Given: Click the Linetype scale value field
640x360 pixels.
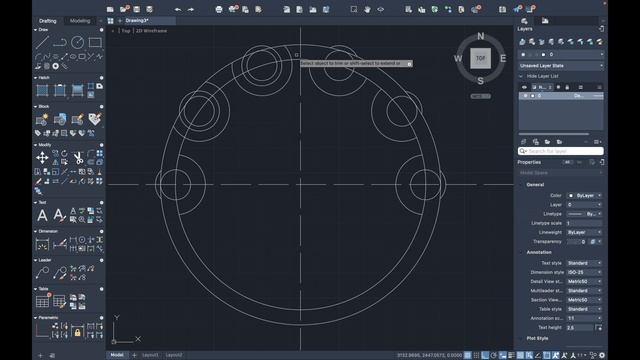Looking at the screenshot, I should point(584,223).
